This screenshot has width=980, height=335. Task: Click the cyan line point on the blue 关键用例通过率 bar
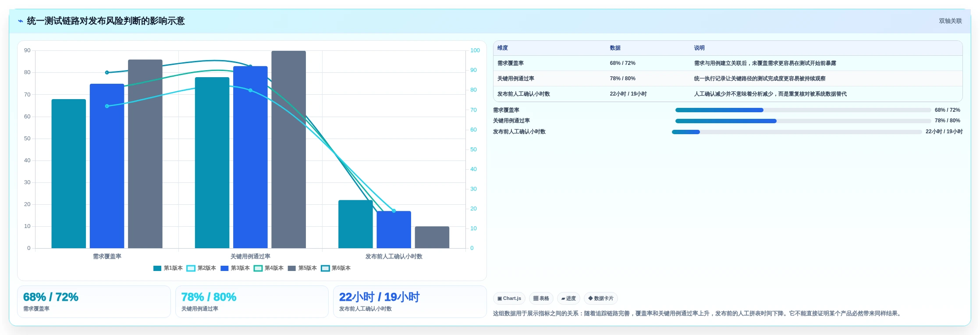250,90
